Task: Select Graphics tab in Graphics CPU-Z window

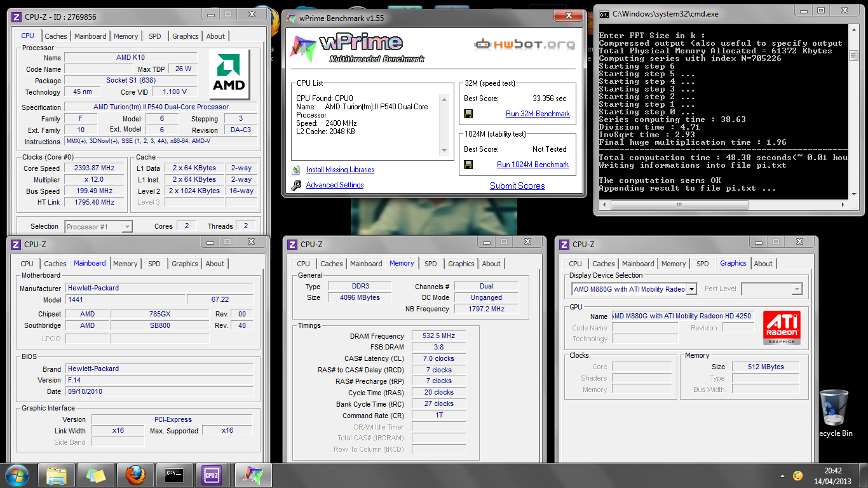Action: pos(733,263)
